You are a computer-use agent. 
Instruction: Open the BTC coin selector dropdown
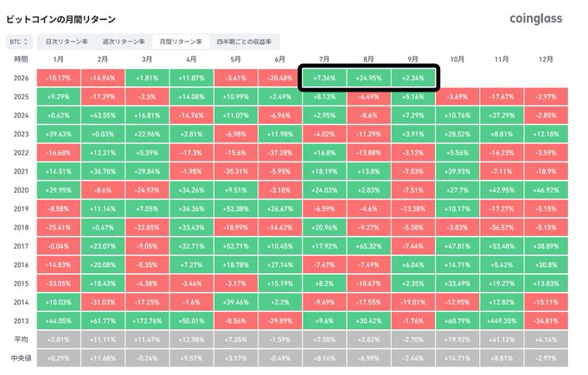pos(19,42)
